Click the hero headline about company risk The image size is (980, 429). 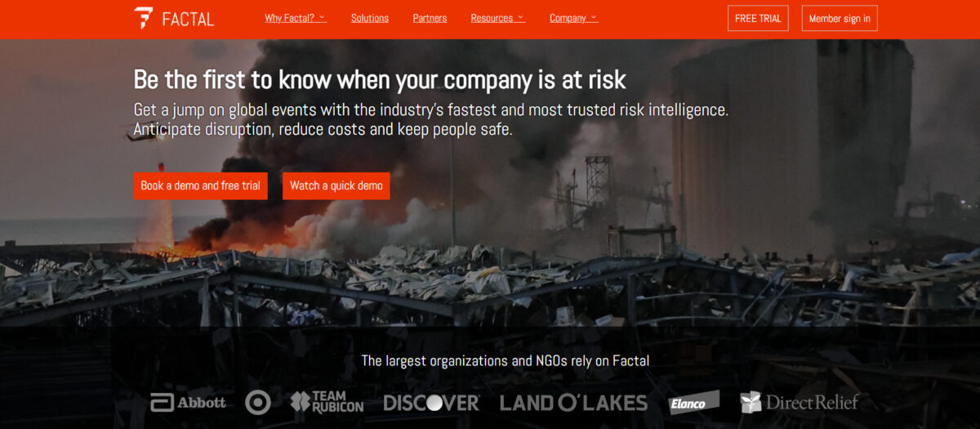click(380, 79)
